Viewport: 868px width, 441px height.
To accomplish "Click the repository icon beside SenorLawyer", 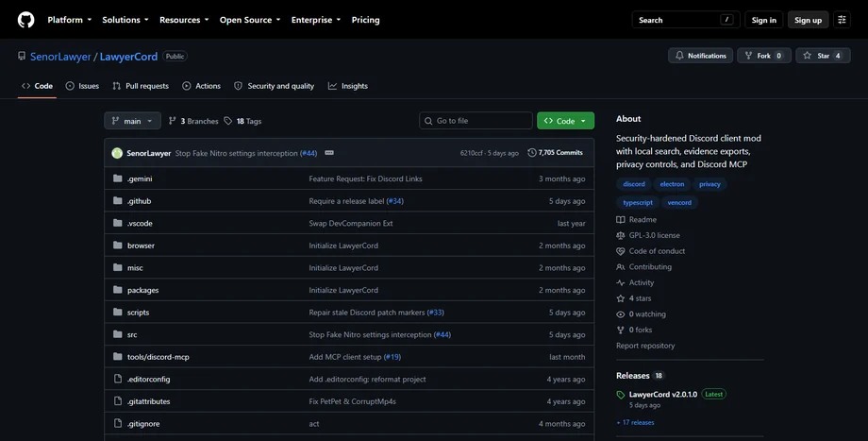I will 22,56.
